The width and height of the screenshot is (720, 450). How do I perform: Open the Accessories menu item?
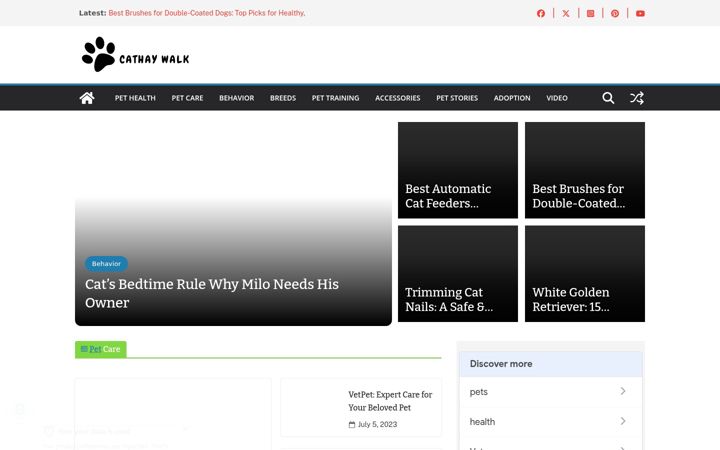[398, 98]
